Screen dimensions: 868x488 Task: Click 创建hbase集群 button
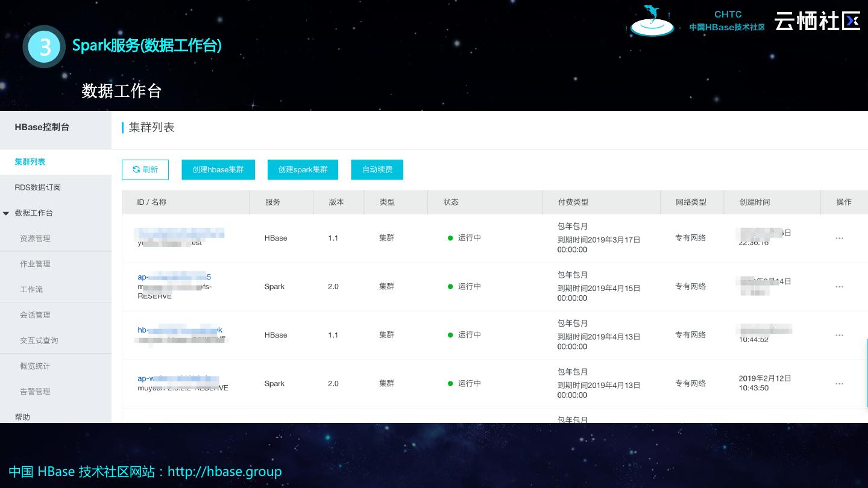click(218, 170)
